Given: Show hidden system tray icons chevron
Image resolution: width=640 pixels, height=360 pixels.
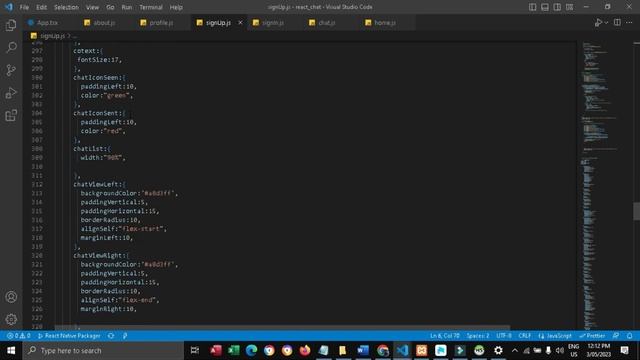Looking at the screenshot, I should click(515, 351).
